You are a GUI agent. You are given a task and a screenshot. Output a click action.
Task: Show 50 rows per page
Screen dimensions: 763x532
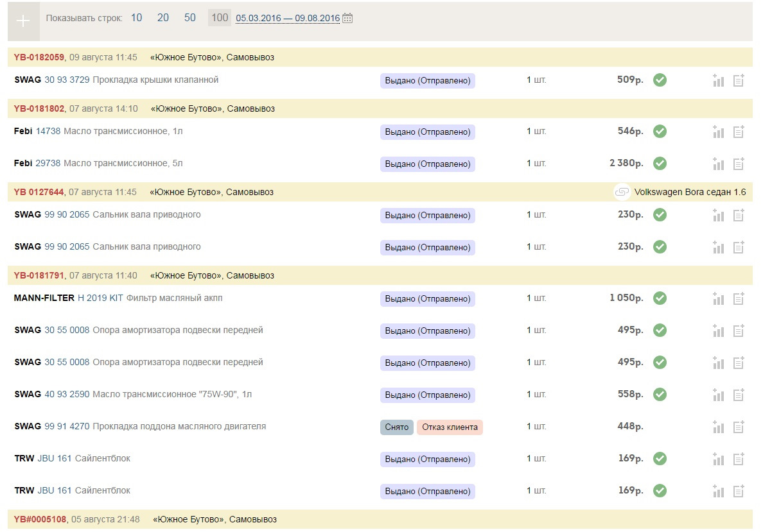tap(190, 18)
